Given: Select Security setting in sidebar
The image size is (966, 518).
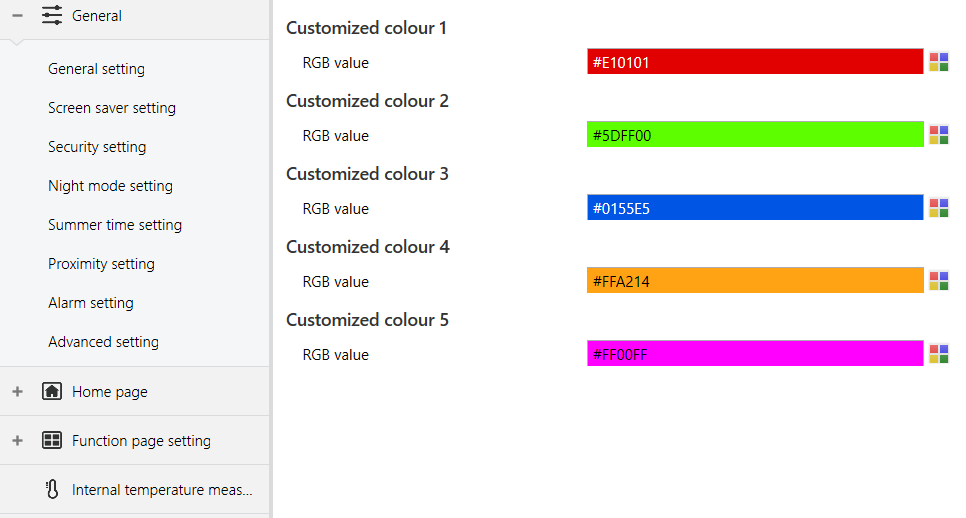Looking at the screenshot, I should pyautogui.click(x=97, y=147).
